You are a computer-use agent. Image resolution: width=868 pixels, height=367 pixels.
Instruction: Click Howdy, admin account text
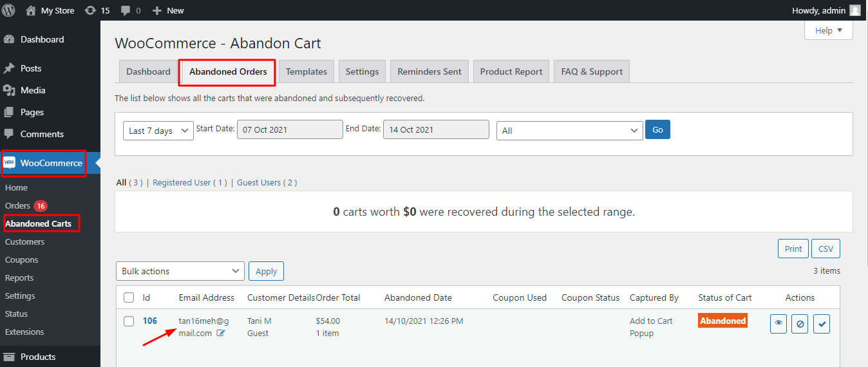(x=818, y=10)
